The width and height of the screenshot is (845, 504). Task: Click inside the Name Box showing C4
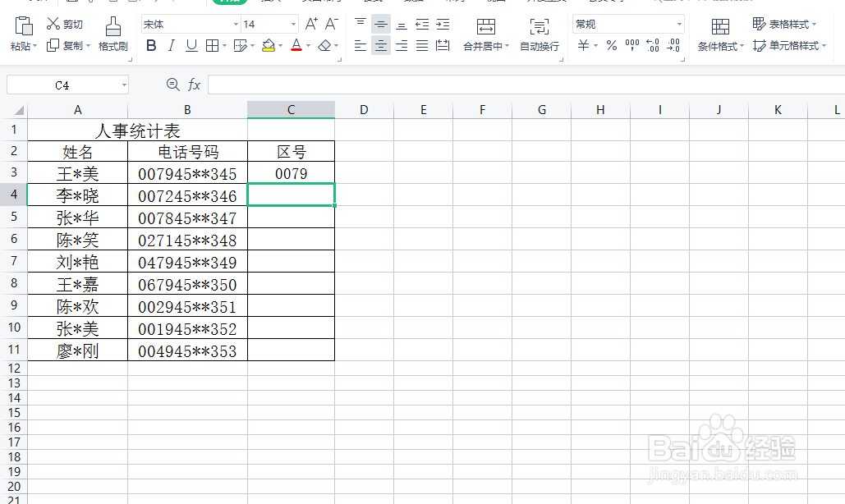click(62, 85)
